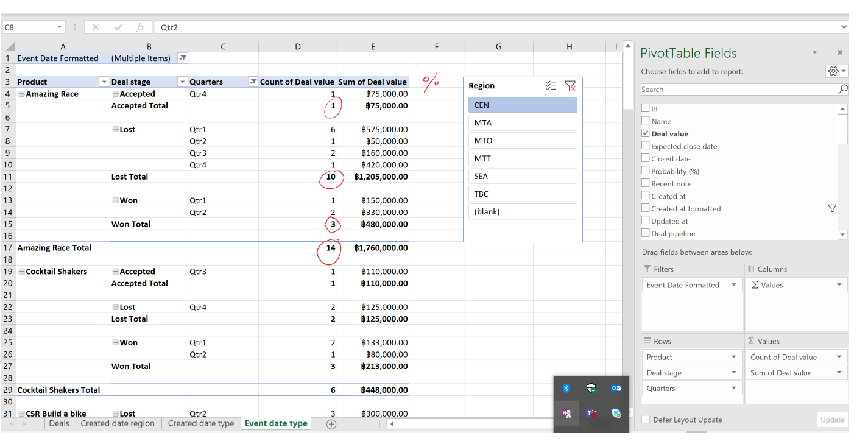This screenshot has width=868, height=444.
Task: Open Microsoft Teams from the tray
Action: coord(591,414)
